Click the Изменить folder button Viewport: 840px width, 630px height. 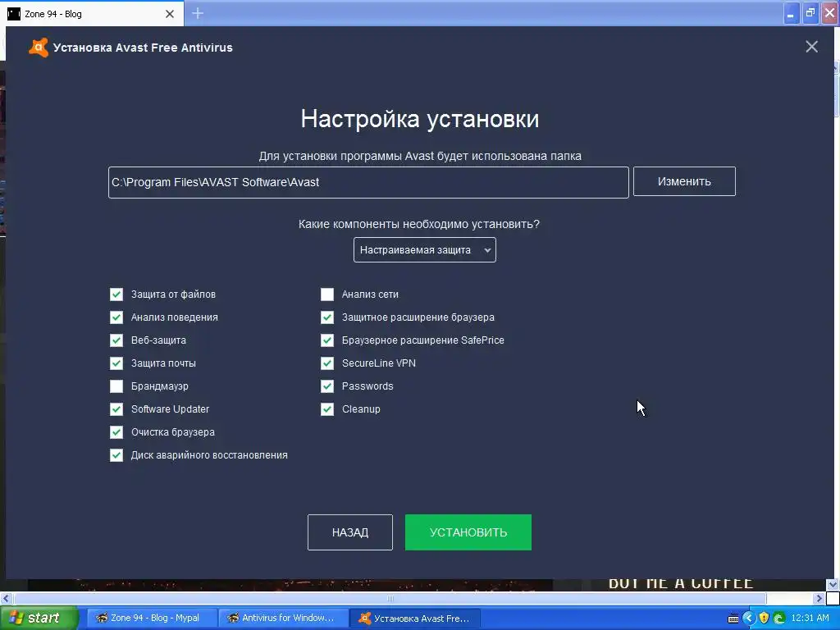(x=684, y=181)
